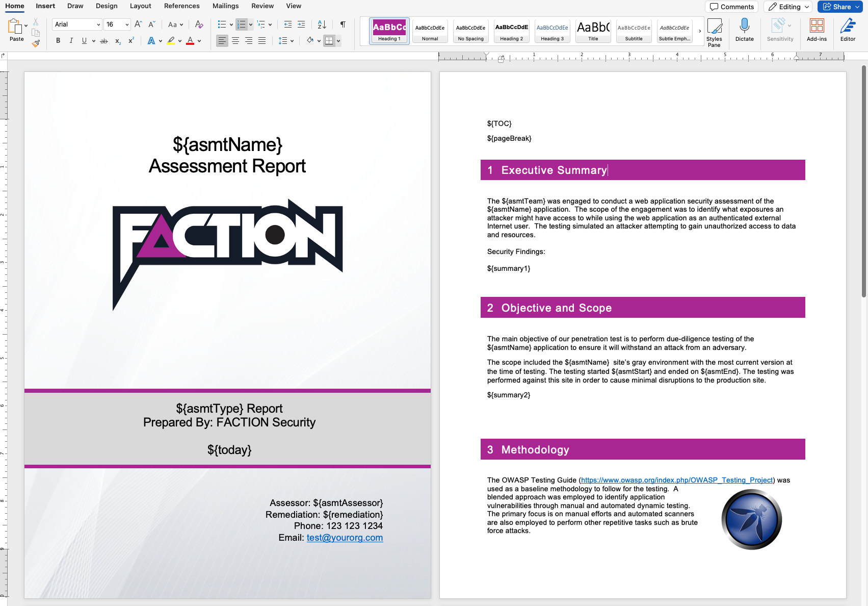The width and height of the screenshot is (868, 606).
Task: Switch to the References tab
Action: (x=181, y=6)
